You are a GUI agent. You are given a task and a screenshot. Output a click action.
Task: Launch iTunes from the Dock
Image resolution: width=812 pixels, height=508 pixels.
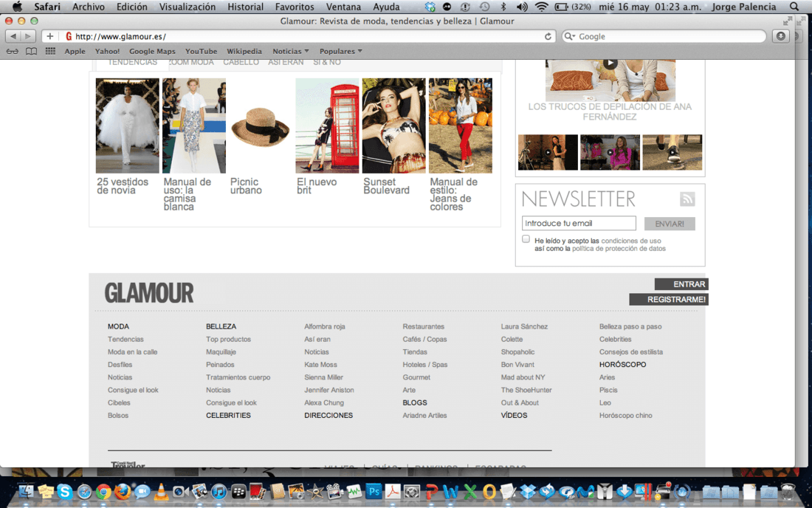click(x=219, y=492)
